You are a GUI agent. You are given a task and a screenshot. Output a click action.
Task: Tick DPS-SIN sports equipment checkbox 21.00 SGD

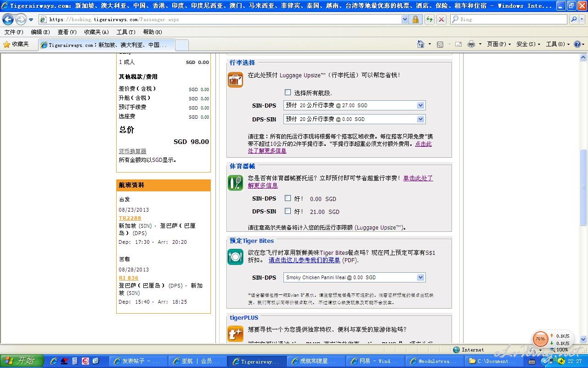[x=288, y=211]
